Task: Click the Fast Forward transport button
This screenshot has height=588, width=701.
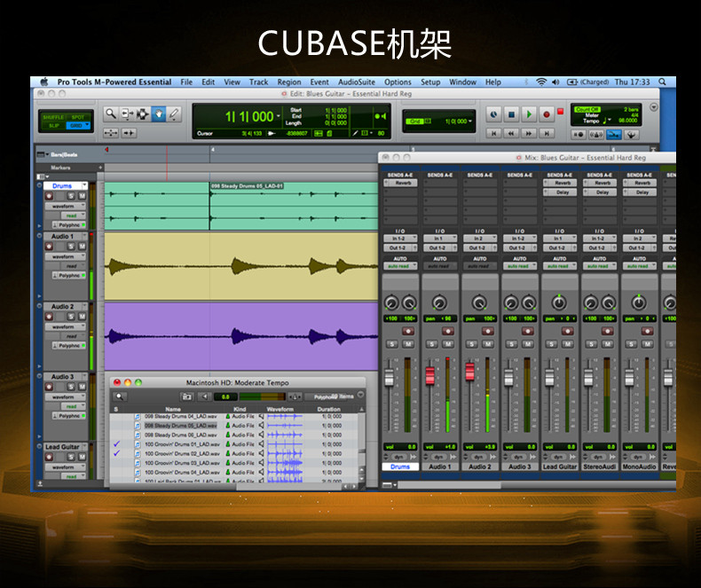Action: (x=529, y=133)
